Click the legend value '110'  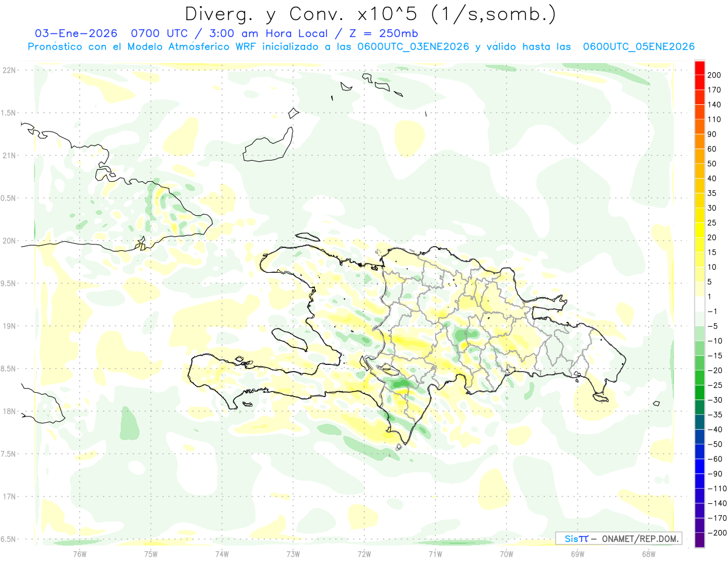[714, 119]
